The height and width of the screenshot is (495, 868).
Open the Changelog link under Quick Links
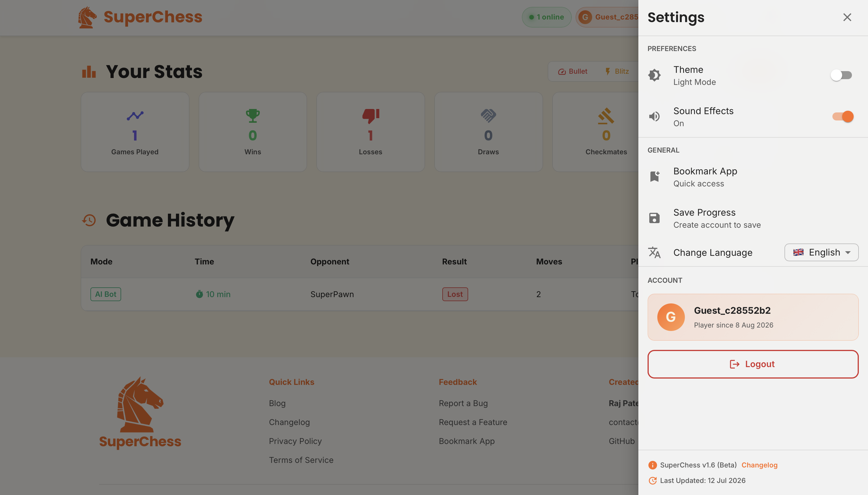pos(289,423)
